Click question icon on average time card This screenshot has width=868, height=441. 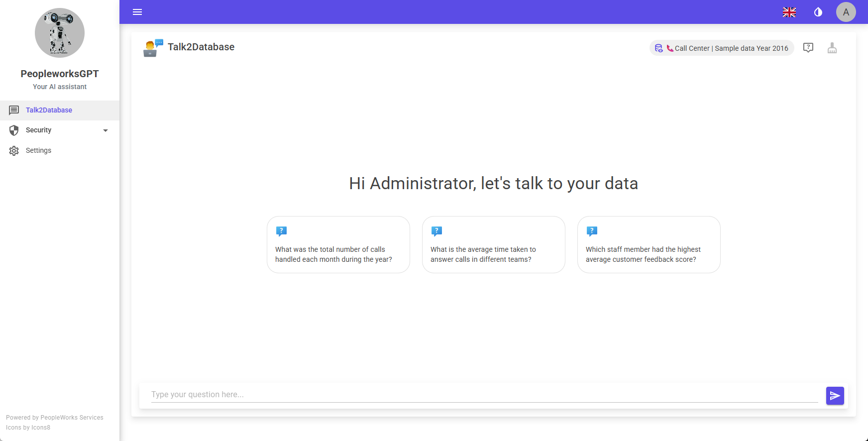click(436, 231)
